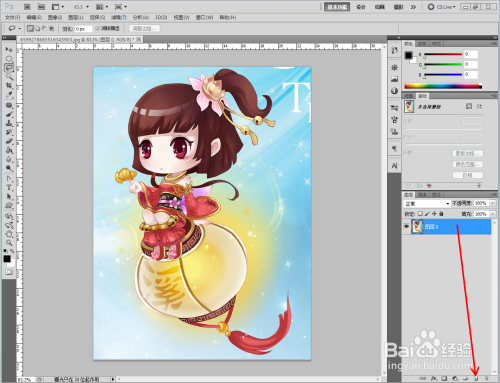This screenshot has width=500, height=383.
Task: Toggle Quick Mask mode in toolbox
Action: pos(9,272)
